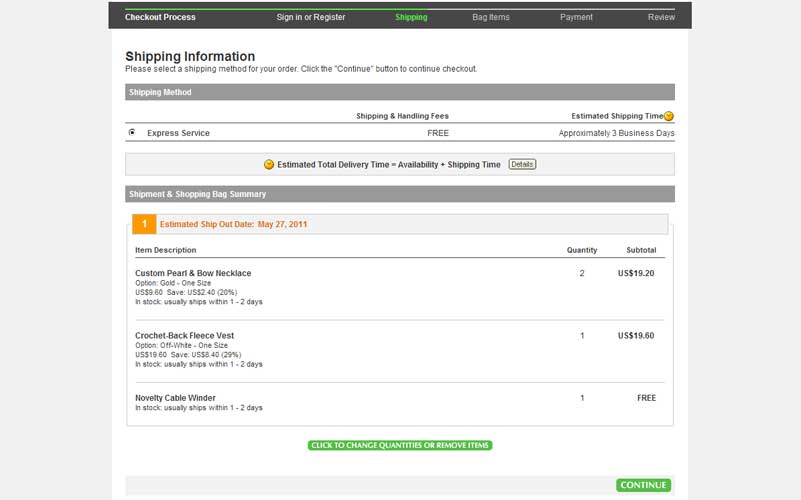Image resolution: width=801 pixels, height=500 pixels.
Task: Click the smiley icon beside Estimated Shipping Time
Action: click(669, 116)
